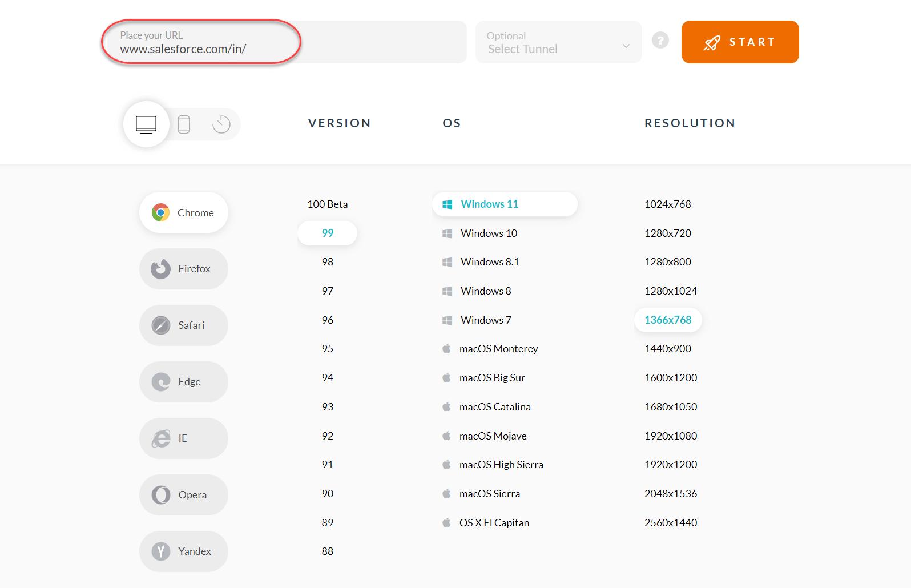The width and height of the screenshot is (911, 588).
Task: Click the URL input field
Action: click(285, 42)
